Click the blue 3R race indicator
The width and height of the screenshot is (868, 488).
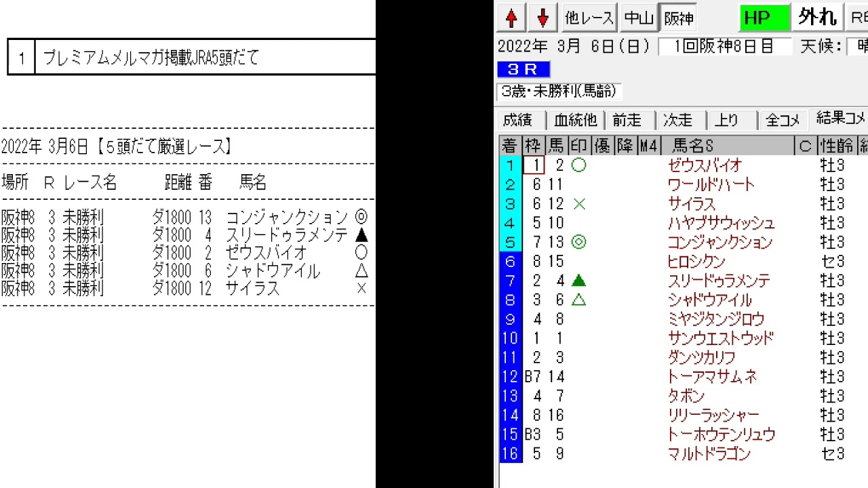tap(523, 69)
